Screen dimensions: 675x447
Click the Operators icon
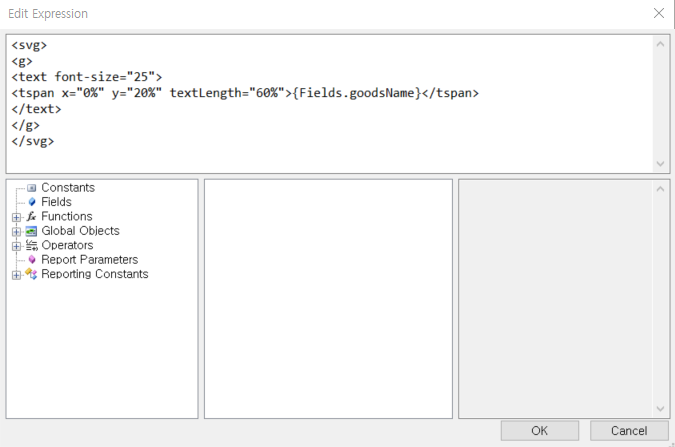tap(31, 245)
